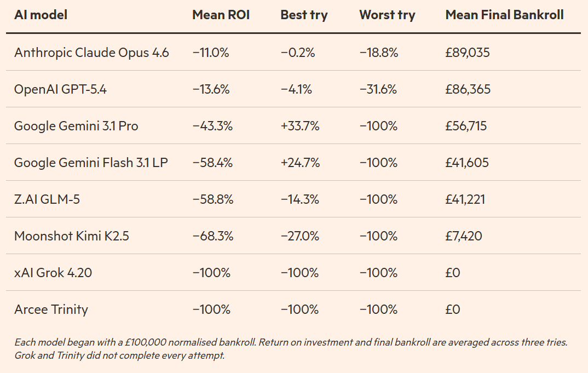Select Google Gemini Flash 3.1 LP label
The width and height of the screenshot is (588, 373).
(x=91, y=163)
